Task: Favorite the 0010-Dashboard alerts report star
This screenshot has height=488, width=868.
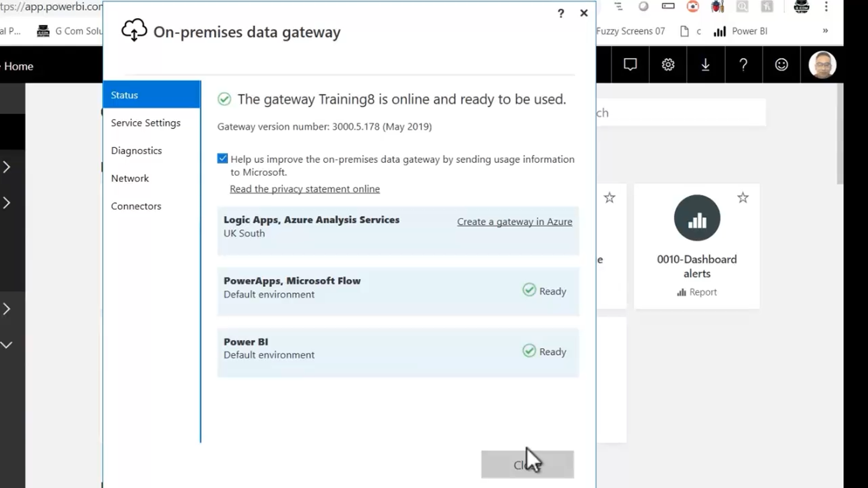Action: coord(743,198)
